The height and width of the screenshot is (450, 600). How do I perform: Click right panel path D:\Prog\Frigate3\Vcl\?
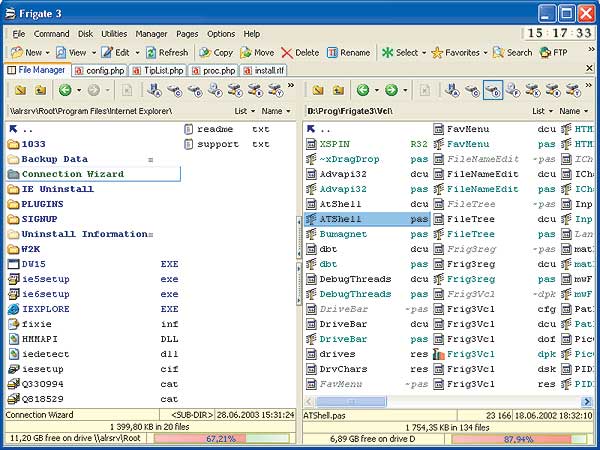[x=350, y=111]
